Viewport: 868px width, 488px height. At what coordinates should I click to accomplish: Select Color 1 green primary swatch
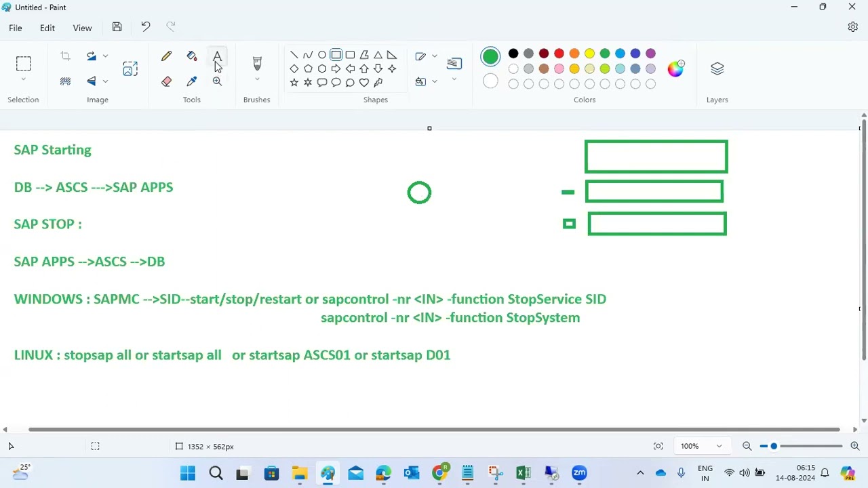coord(490,57)
